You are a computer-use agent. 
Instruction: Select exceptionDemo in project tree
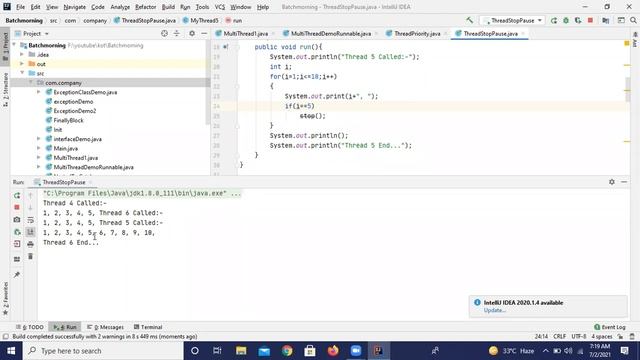click(73, 102)
